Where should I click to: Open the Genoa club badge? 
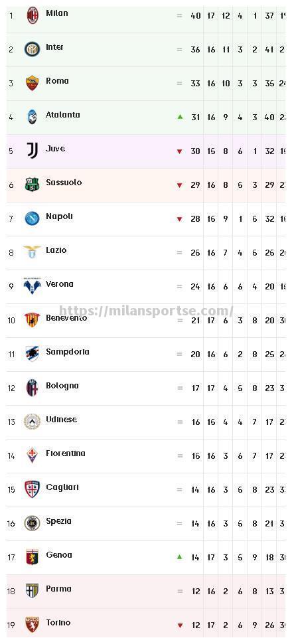coord(32,556)
